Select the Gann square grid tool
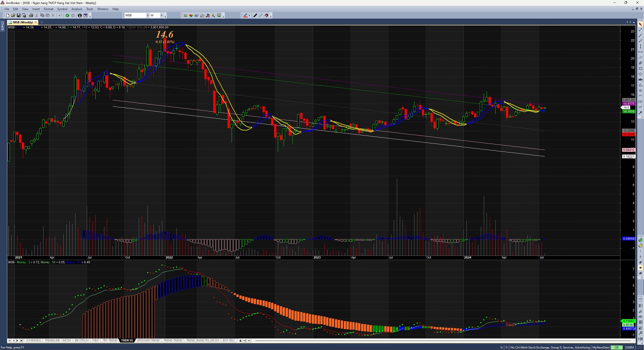This screenshot has width=644, height=350. coord(640,322)
